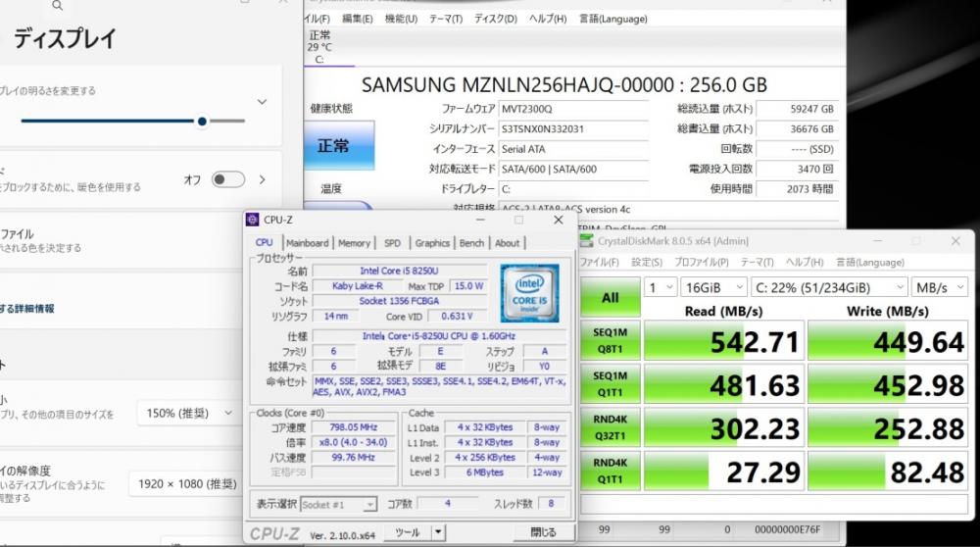
Task: Open the する詳細情報 link in Settings
Action: pos(27,308)
